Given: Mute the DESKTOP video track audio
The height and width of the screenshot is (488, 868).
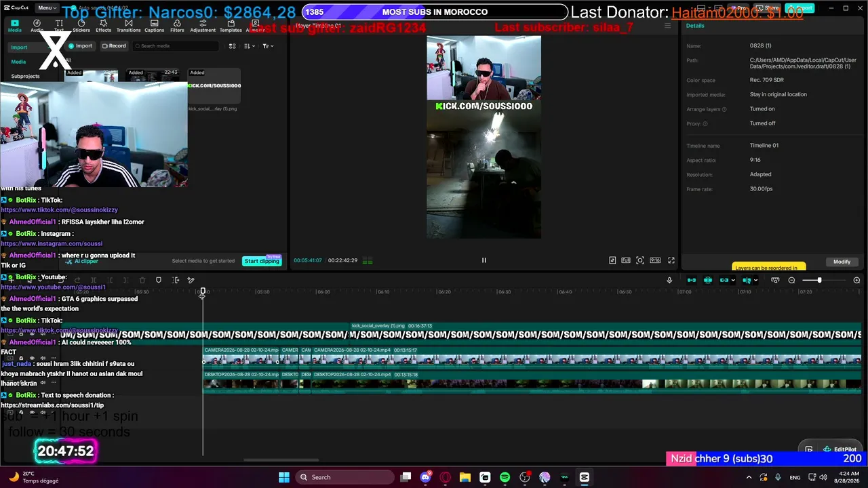Looking at the screenshot, I should pyautogui.click(x=43, y=382).
